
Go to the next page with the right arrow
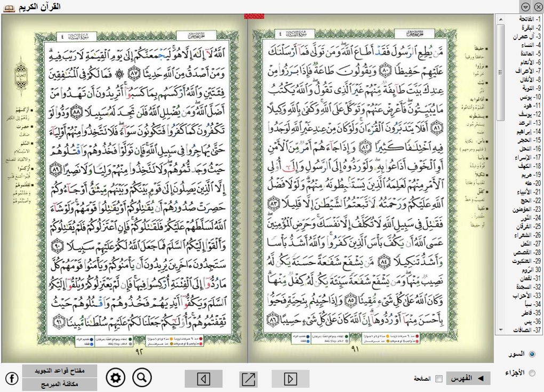[x=290, y=379]
